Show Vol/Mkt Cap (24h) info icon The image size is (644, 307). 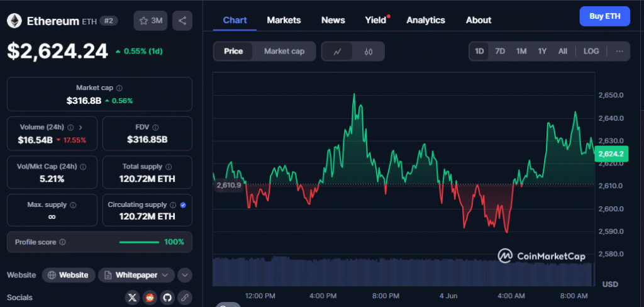(x=84, y=167)
